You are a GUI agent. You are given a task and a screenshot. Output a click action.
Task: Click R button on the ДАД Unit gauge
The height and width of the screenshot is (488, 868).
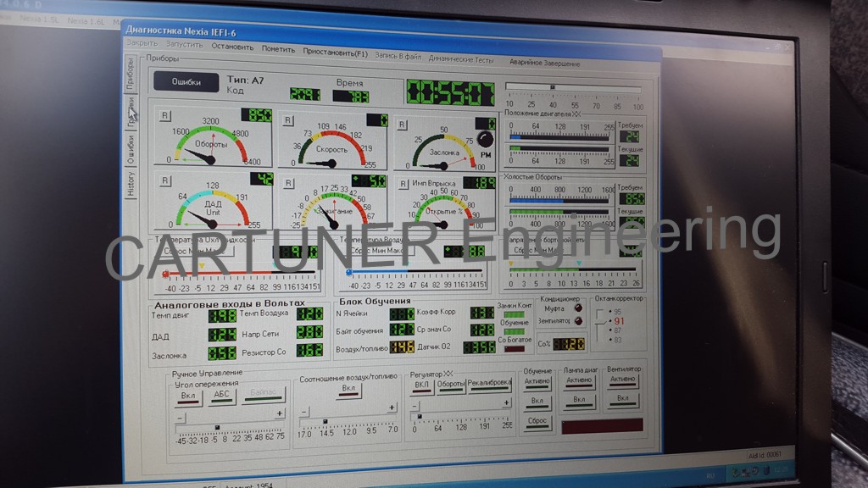click(x=165, y=180)
